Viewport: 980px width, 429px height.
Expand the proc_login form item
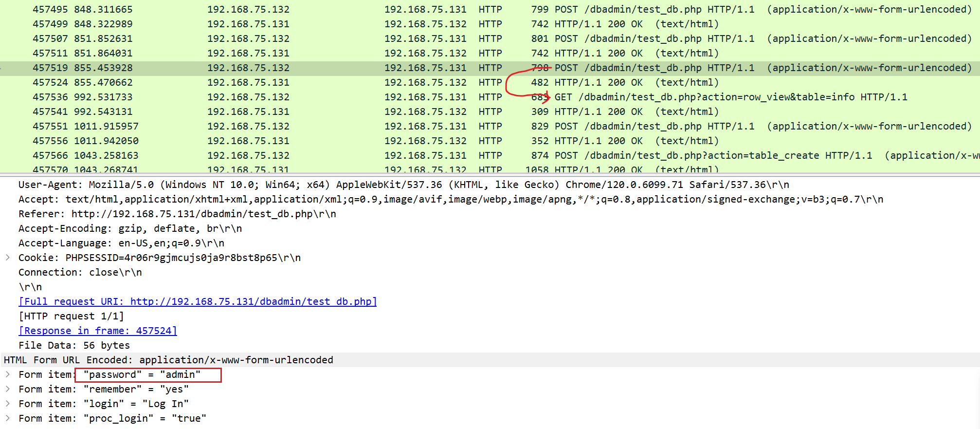coord(7,418)
